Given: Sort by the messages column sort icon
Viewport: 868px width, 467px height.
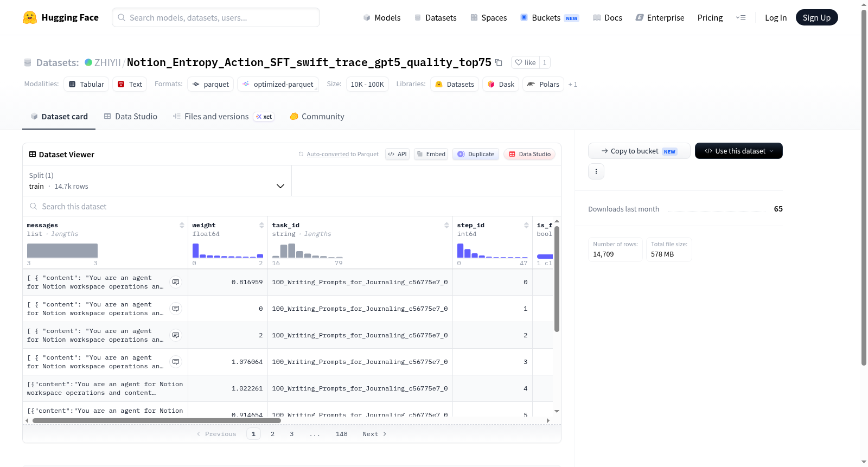Looking at the screenshot, I should pos(182,225).
